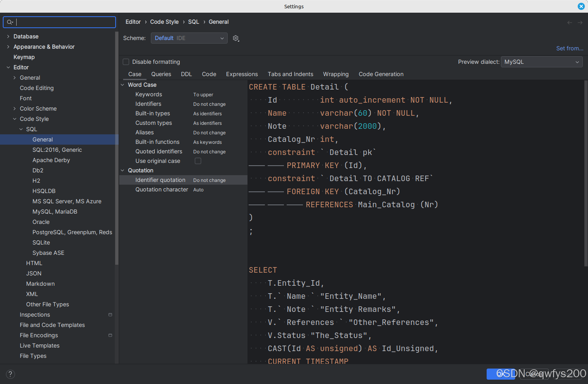Viewport: 588px width, 384px height.
Task: Focus the settings search field
Action: [x=59, y=22]
